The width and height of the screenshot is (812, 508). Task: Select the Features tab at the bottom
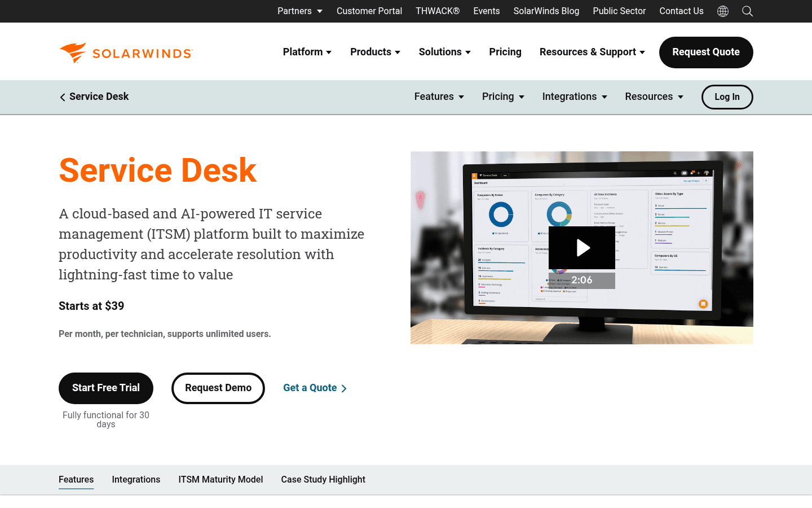[x=76, y=480]
